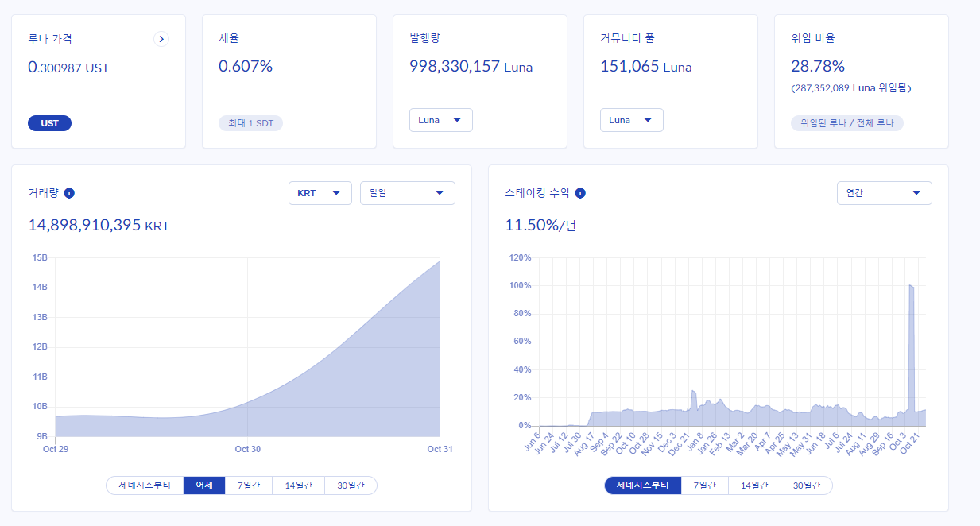This screenshot has height=526, width=980.
Task: Click the 998,330,157 Luna issuance value
Action: [471, 67]
